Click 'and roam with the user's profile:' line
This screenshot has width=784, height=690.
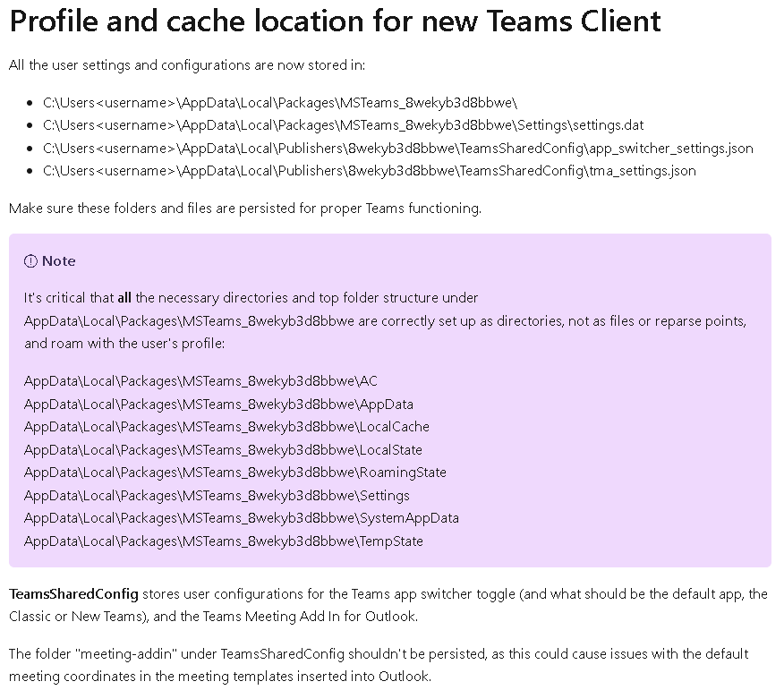coord(124,344)
